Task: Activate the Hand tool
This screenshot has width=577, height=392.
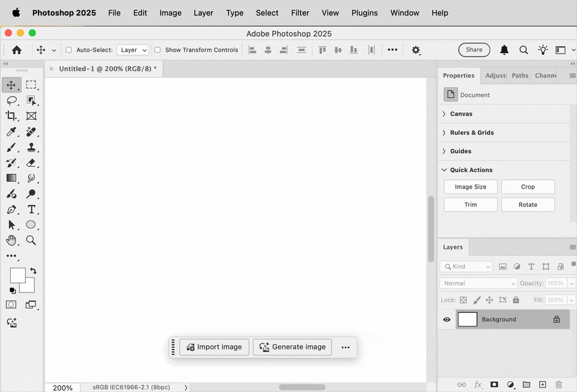Action: click(x=11, y=240)
